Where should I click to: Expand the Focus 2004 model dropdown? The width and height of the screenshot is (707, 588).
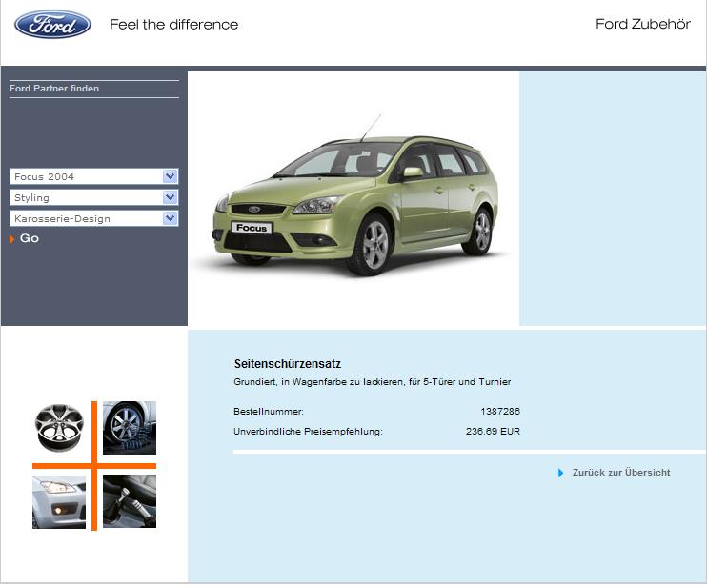click(170, 176)
